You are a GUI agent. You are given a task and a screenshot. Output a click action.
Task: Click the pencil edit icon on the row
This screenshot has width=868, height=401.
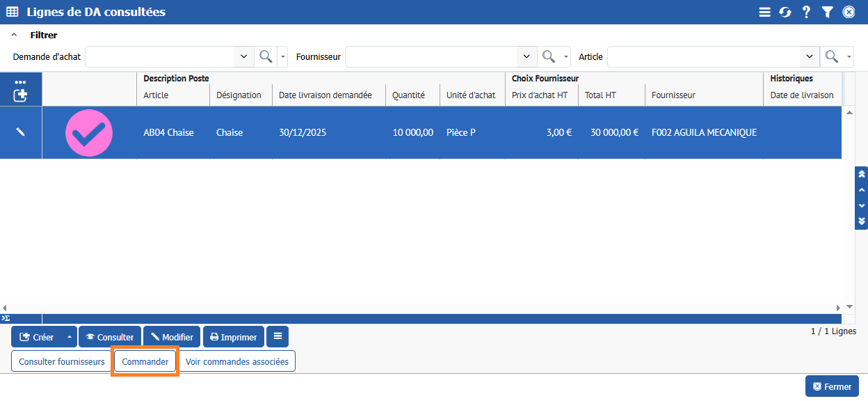pos(20,132)
